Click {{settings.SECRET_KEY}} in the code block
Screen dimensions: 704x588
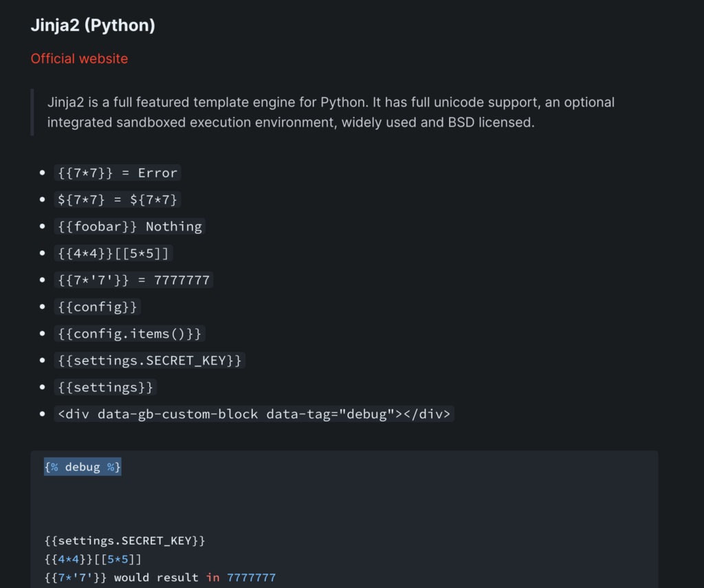(x=125, y=541)
